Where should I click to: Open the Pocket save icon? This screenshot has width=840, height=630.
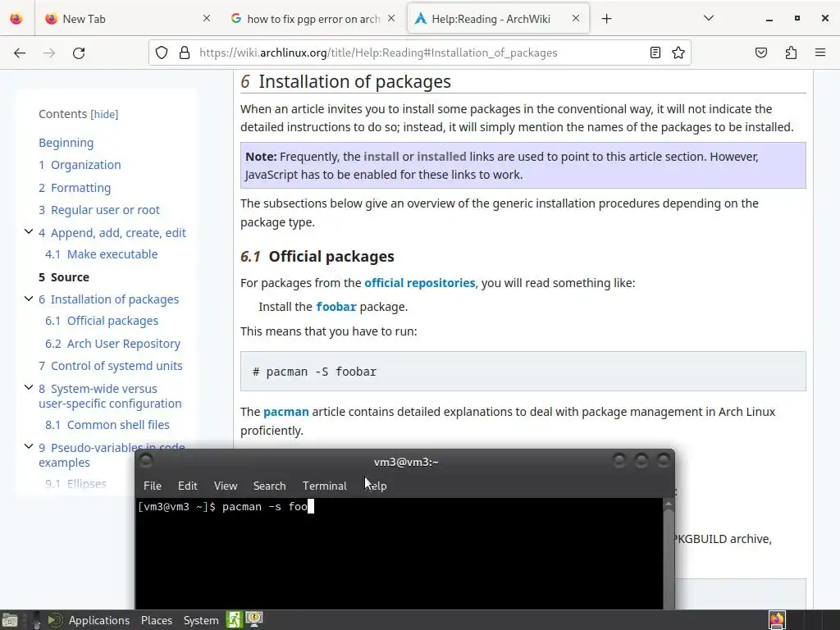[x=761, y=52]
